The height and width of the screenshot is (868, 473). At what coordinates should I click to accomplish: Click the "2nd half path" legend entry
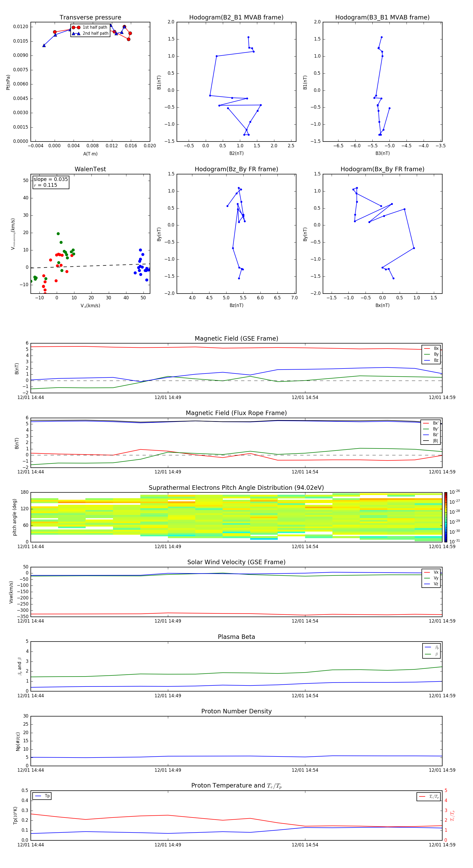(x=90, y=33)
